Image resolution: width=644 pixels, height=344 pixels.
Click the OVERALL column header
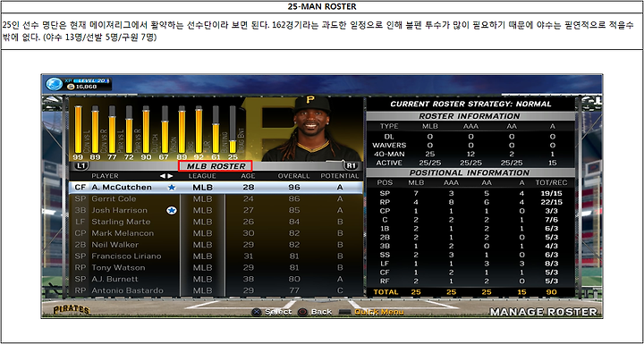pos(293,176)
